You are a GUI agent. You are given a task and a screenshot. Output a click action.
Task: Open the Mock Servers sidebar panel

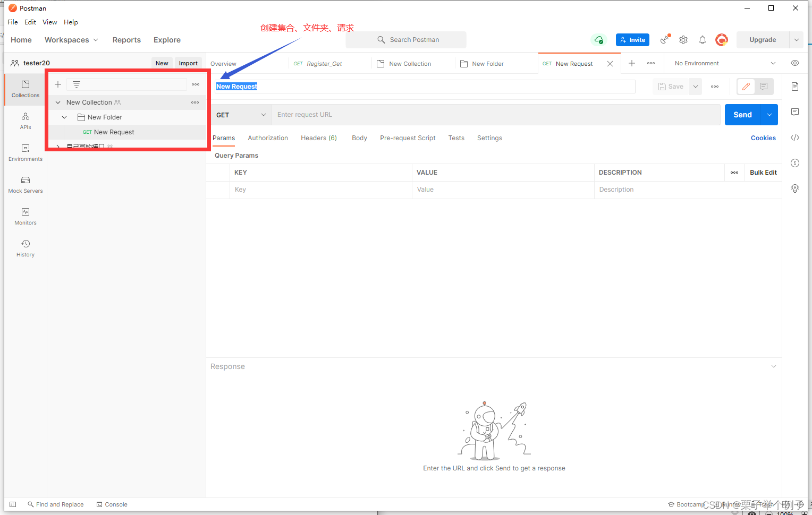[26, 185]
